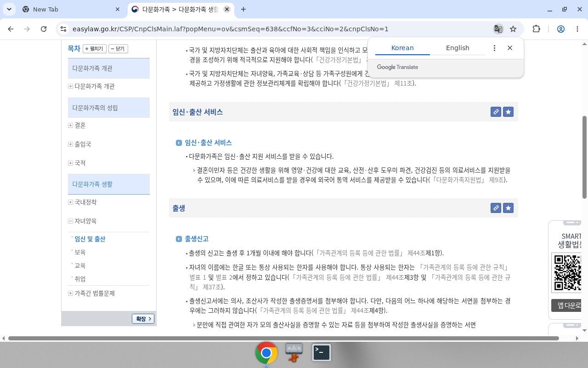The width and height of the screenshot is (588, 368).
Task: Star icon for 출생 section
Action: (508, 208)
